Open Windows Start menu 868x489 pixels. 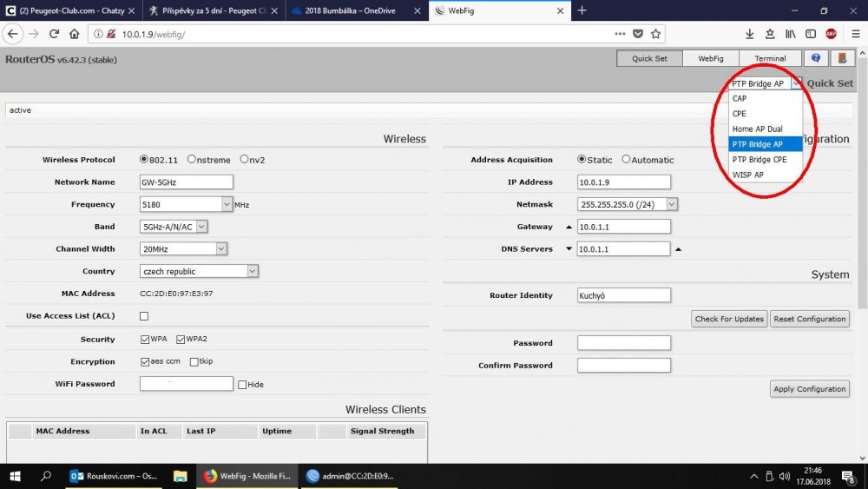(x=15, y=476)
